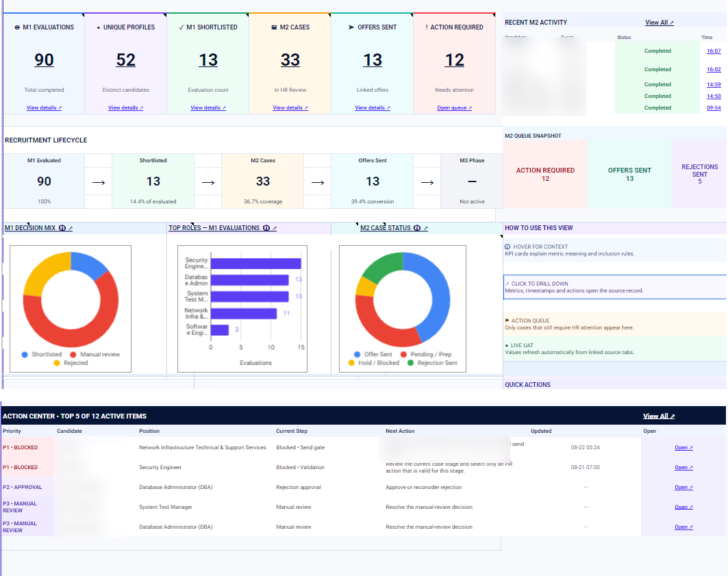The height and width of the screenshot is (576, 728).
Task: Open Offers Sent View details link
Action: click(x=373, y=108)
